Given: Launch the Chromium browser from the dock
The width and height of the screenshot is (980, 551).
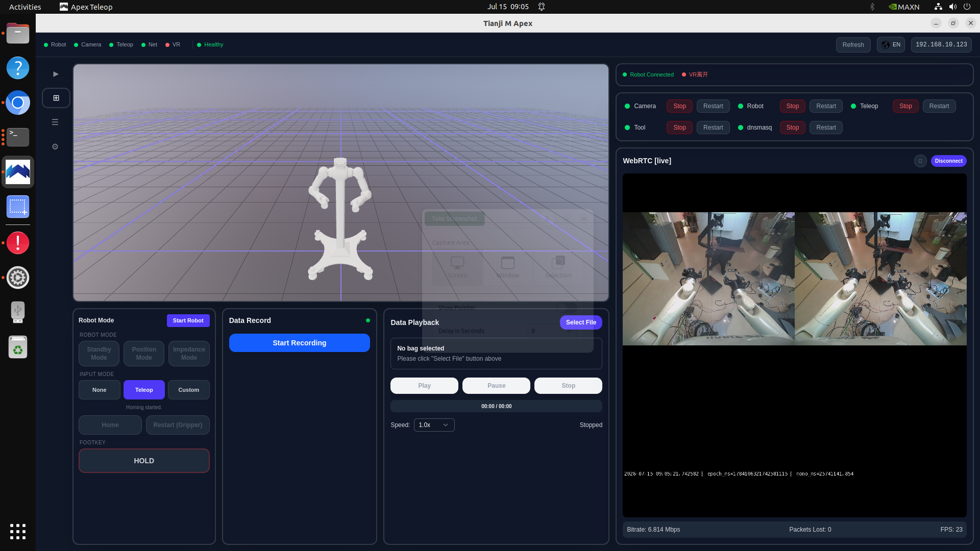Looking at the screenshot, I should click(18, 103).
